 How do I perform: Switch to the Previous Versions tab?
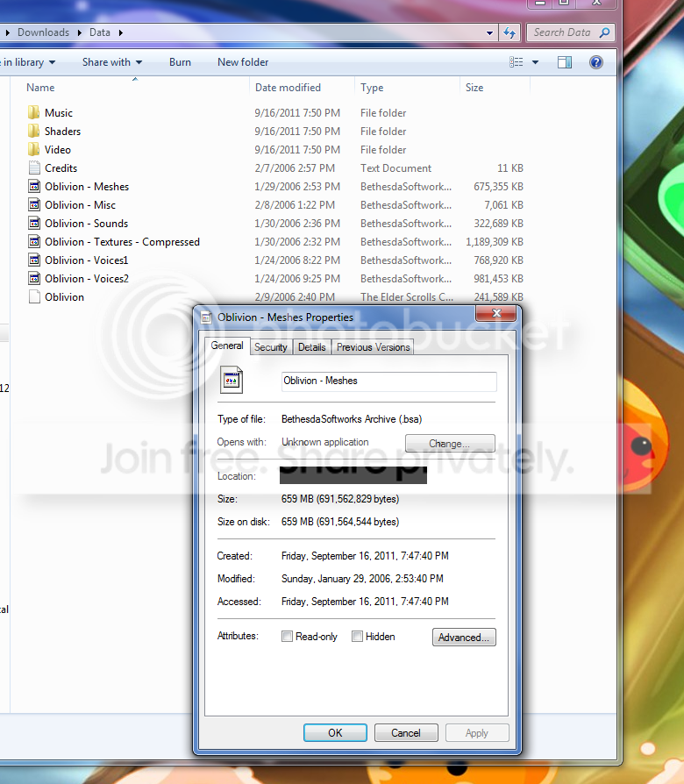point(373,347)
